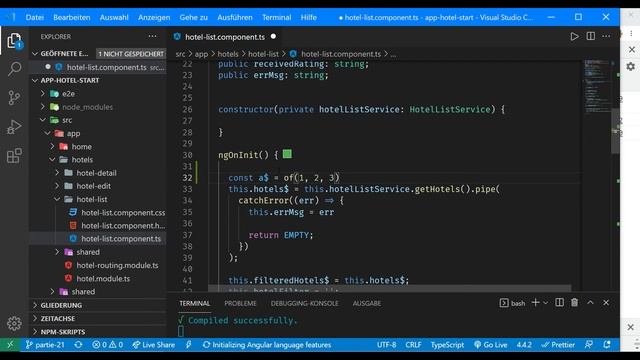Open the Anzeigen menu
640x360 pixels.
pyautogui.click(x=154, y=17)
